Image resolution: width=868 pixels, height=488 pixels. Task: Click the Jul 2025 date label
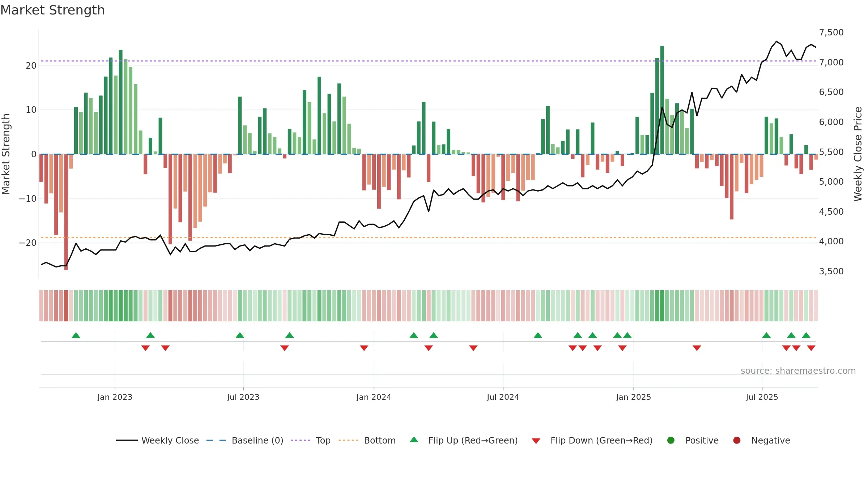pyautogui.click(x=762, y=397)
